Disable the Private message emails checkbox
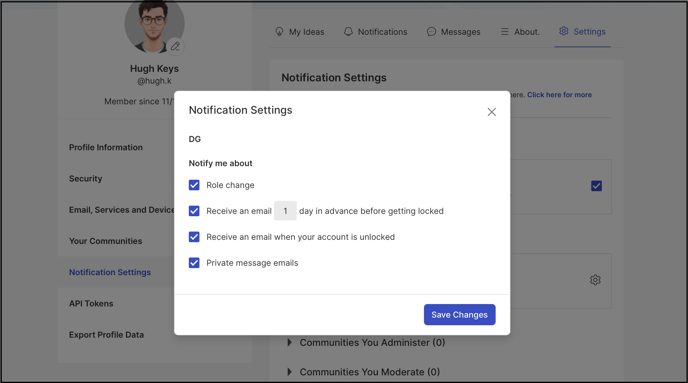 [x=194, y=263]
